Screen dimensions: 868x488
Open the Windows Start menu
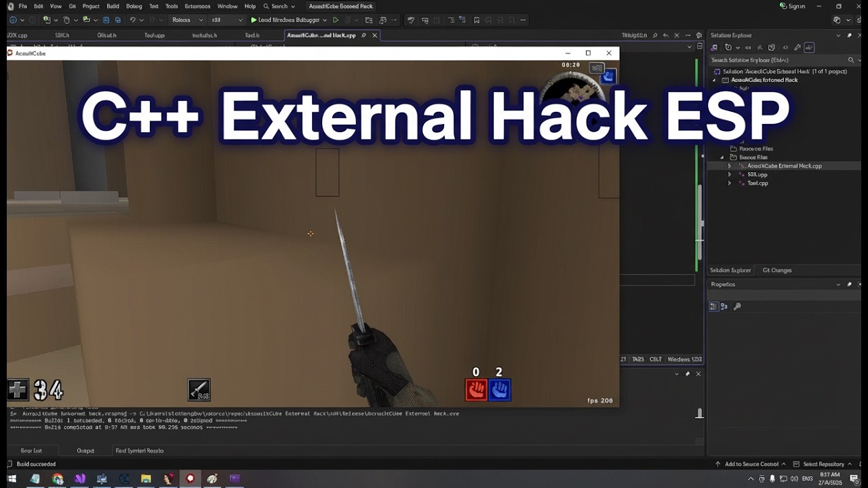12,479
